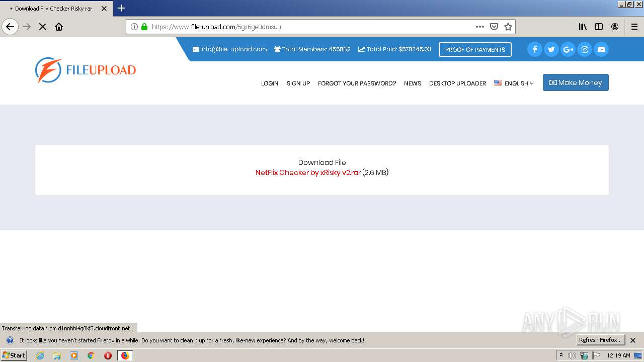The height and width of the screenshot is (362, 644).
Task: Click the info@file-upload.com email link
Action: click(229, 49)
